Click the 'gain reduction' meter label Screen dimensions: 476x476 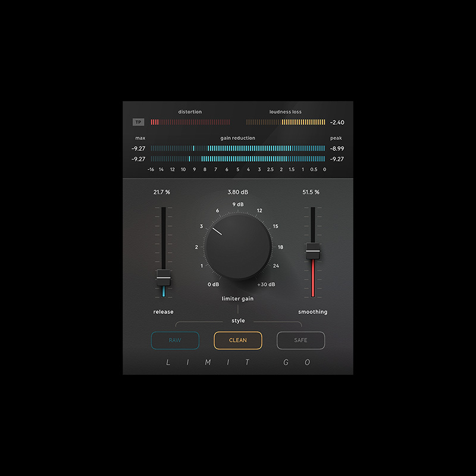(238, 138)
